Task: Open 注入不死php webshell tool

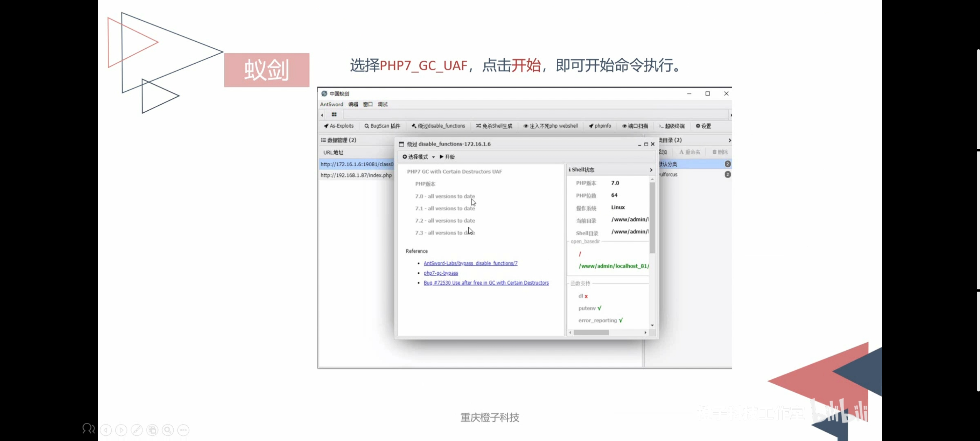Action: click(551, 126)
